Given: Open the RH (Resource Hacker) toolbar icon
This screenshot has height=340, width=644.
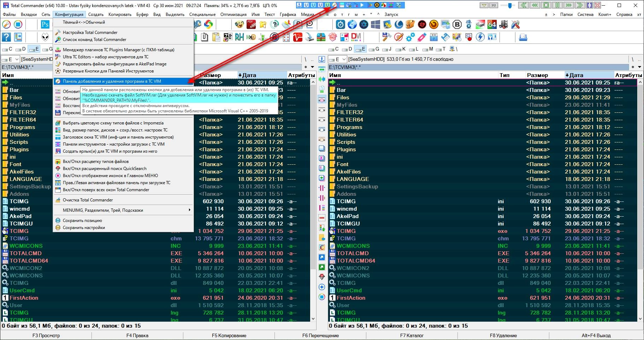Looking at the screenshot, I should tap(240, 37).
